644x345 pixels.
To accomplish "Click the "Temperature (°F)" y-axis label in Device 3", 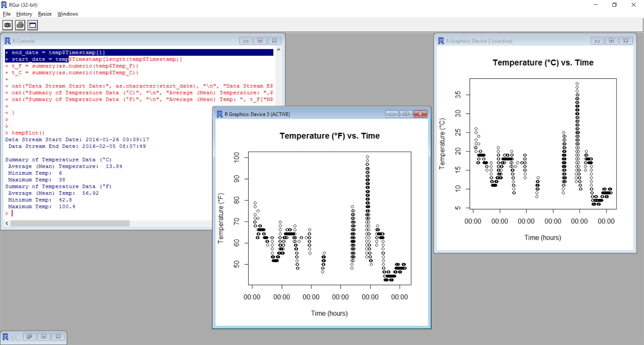I will click(x=220, y=218).
